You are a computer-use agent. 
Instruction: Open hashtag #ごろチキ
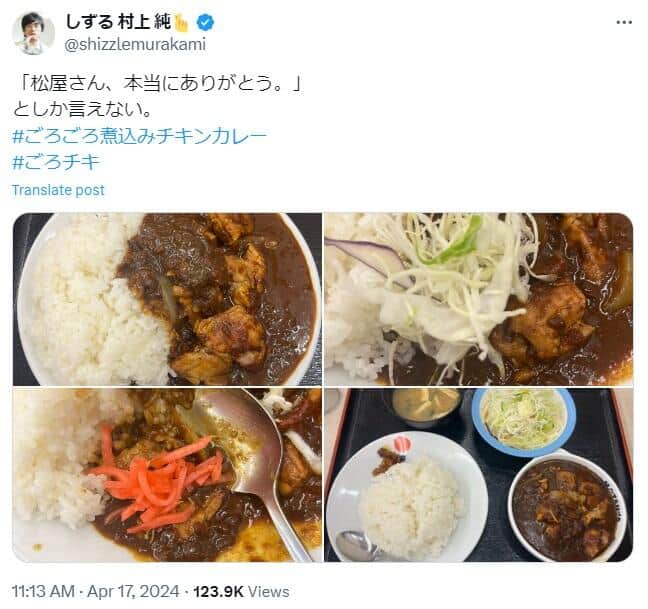click(56, 162)
